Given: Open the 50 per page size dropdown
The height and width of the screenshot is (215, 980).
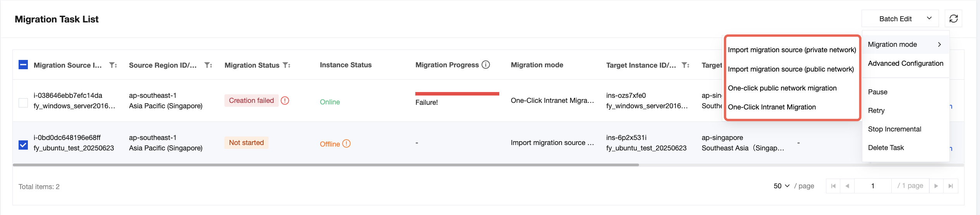Looking at the screenshot, I should pyautogui.click(x=781, y=186).
